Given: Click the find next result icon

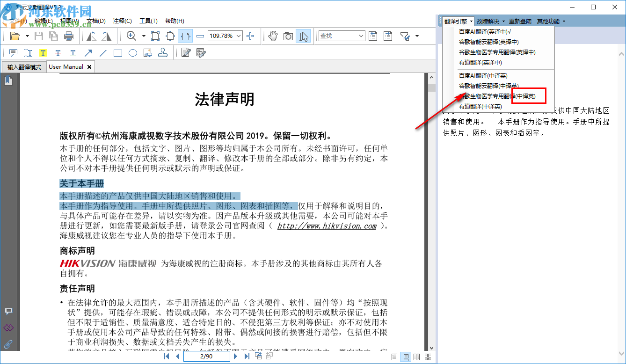Looking at the screenshot, I should click(388, 36).
